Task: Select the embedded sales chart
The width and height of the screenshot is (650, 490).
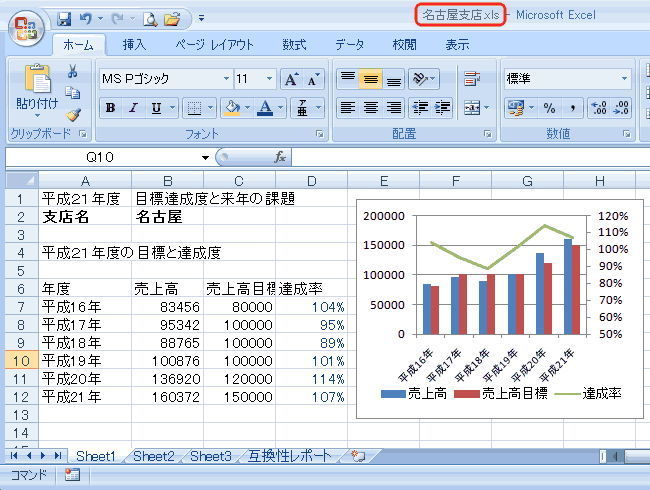Action: [500, 309]
